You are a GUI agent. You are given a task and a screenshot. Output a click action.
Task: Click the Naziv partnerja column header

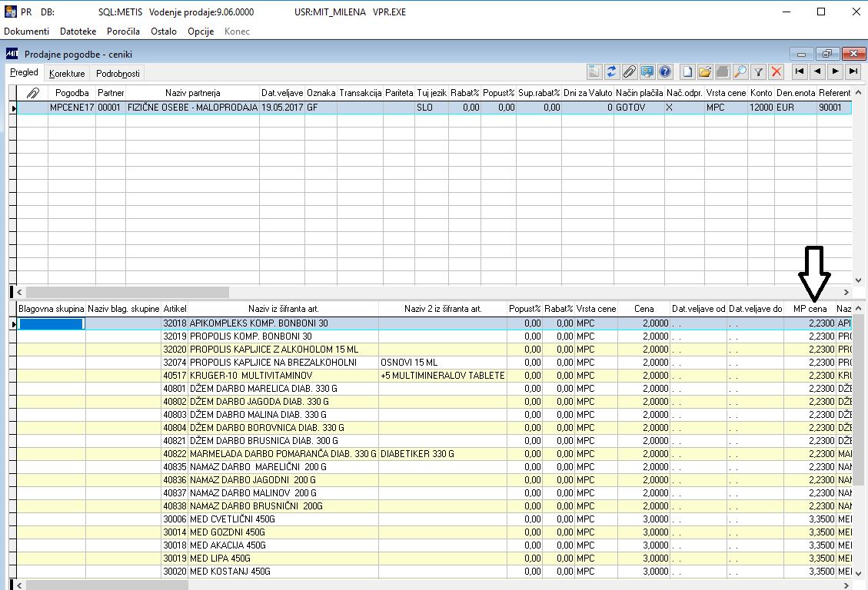(192, 93)
